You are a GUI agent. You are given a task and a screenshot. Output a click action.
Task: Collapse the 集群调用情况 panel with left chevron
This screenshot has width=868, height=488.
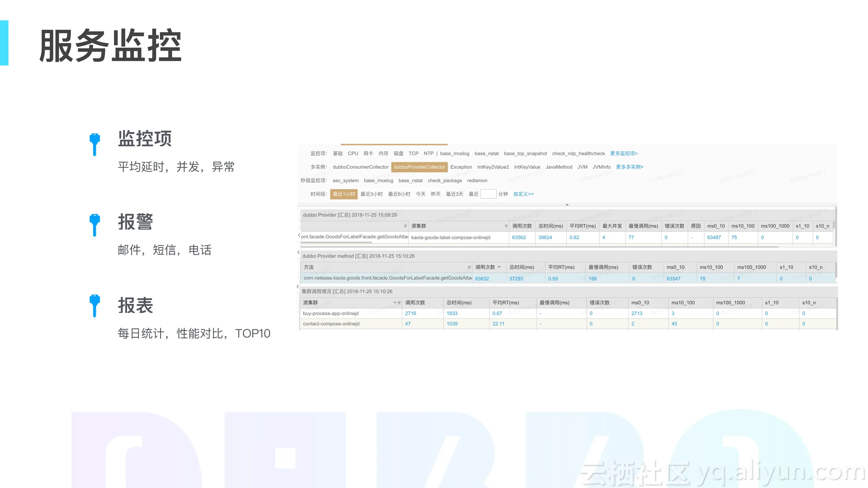(x=298, y=287)
